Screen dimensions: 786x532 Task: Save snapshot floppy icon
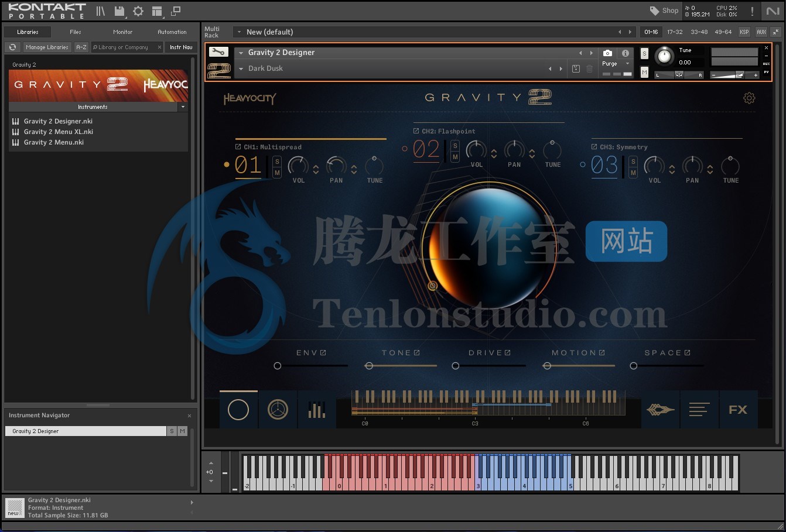click(576, 68)
